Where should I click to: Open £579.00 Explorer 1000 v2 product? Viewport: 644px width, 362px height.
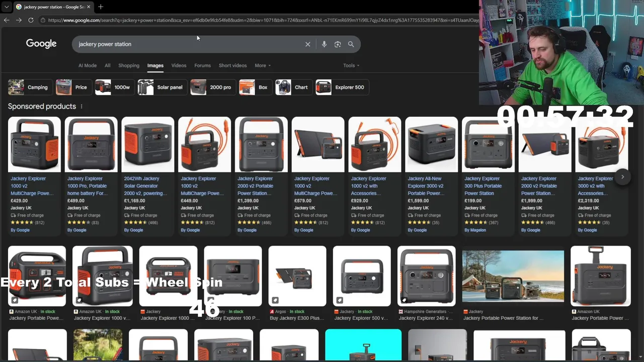click(318, 175)
